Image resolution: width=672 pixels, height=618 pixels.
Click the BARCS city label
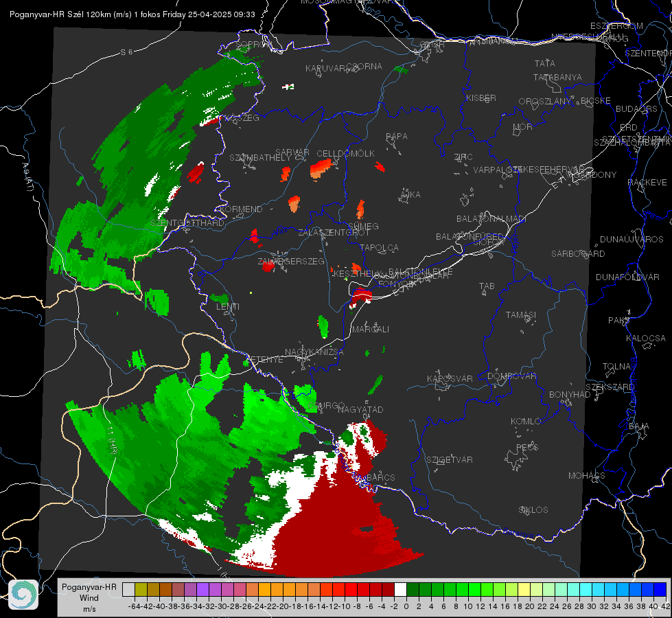[x=380, y=477]
